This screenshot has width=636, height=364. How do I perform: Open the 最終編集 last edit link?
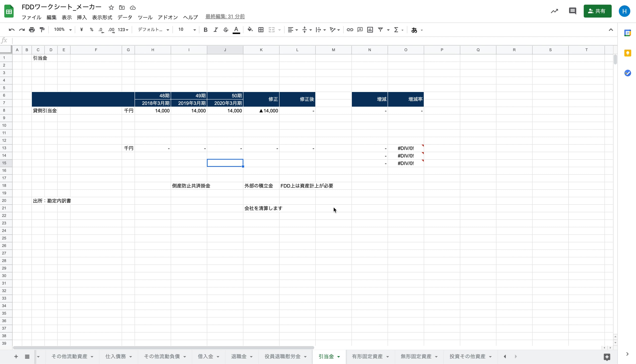click(x=225, y=17)
